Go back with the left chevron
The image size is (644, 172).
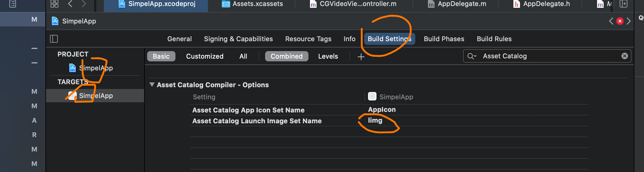(70, 4)
